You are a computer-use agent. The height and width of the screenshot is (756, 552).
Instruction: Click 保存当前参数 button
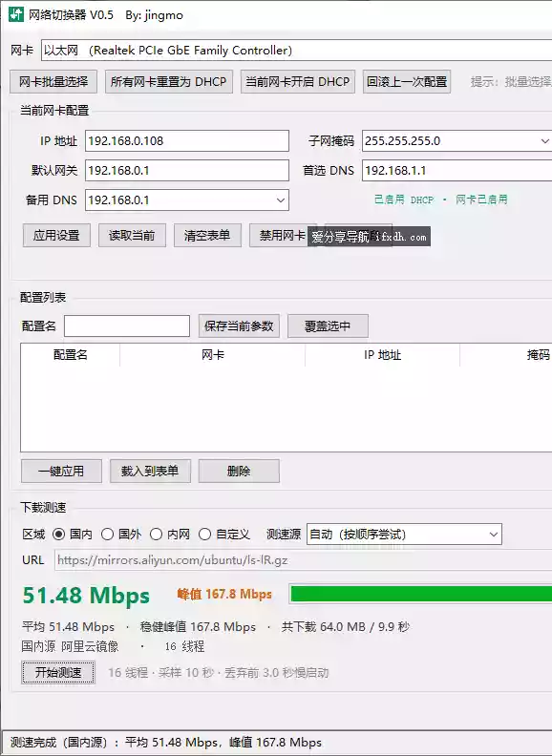coord(239,325)
